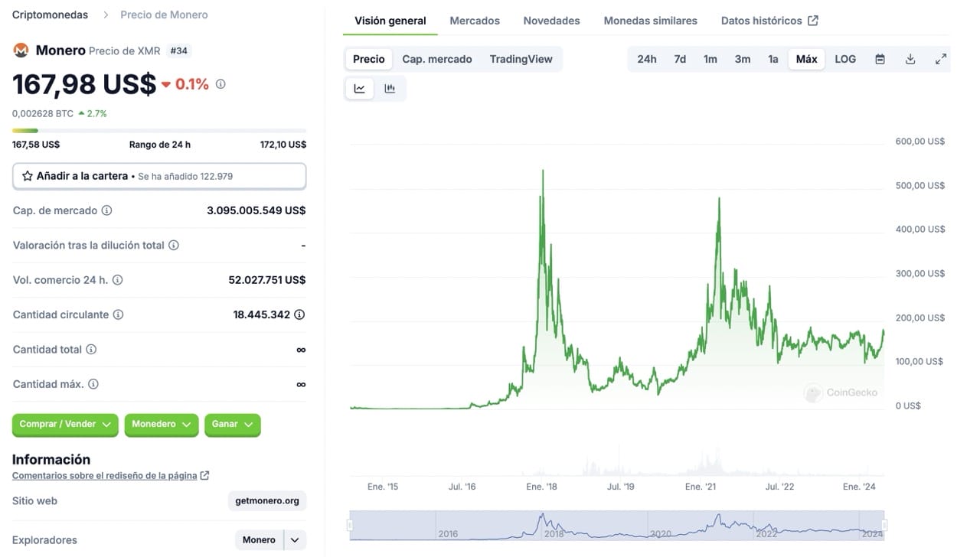980x557 pixels.
Task: Visit the getmonero.org website link
Action: point(267,501)
